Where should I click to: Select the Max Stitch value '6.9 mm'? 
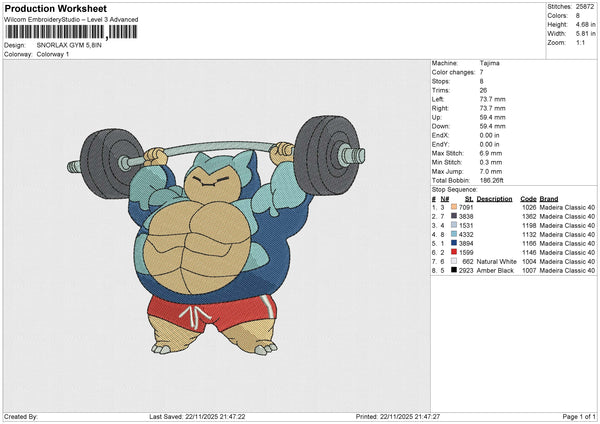pyautogui.click(x=491, y=153)
